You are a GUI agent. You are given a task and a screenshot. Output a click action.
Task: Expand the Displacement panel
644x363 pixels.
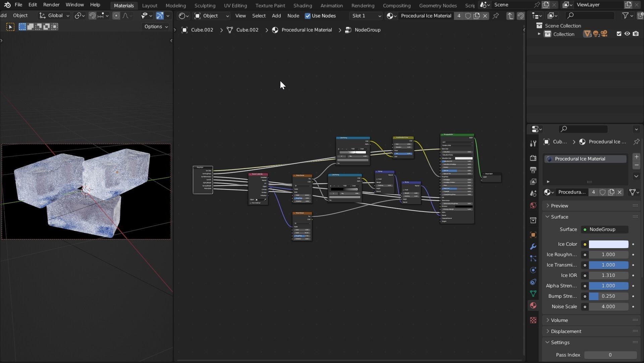566,331
